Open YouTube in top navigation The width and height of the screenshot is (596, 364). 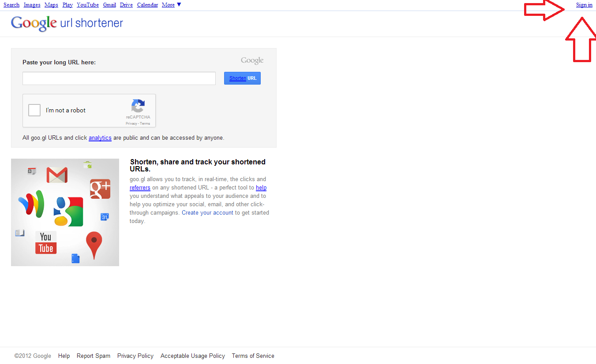coord(88,5)
